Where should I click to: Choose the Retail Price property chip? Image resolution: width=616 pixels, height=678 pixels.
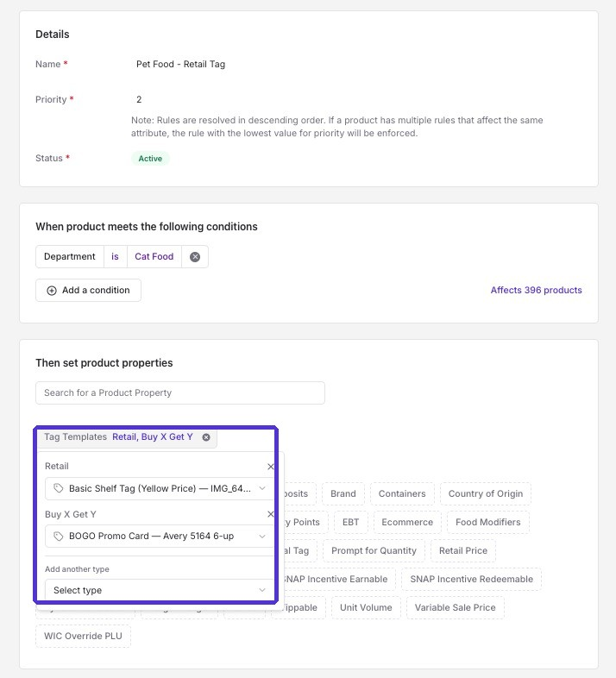pyautogui.click(x=463, y=551)
